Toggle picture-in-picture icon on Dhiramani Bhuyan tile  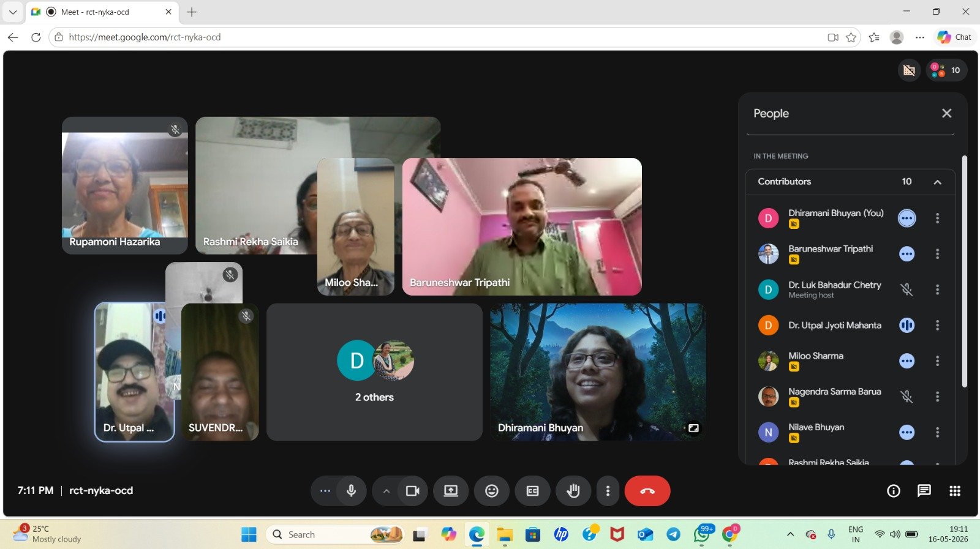(693, 428)
